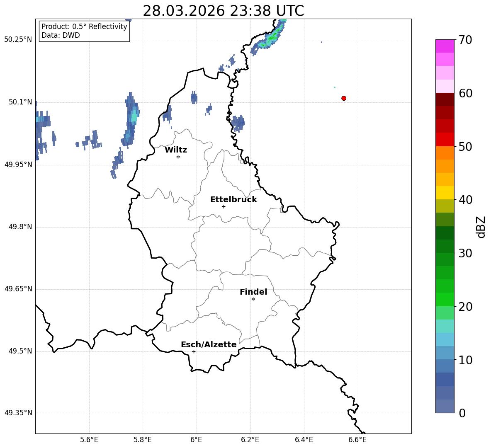
Task: Click the 40 colorbar tick label
Action: (x=465, y=200)
